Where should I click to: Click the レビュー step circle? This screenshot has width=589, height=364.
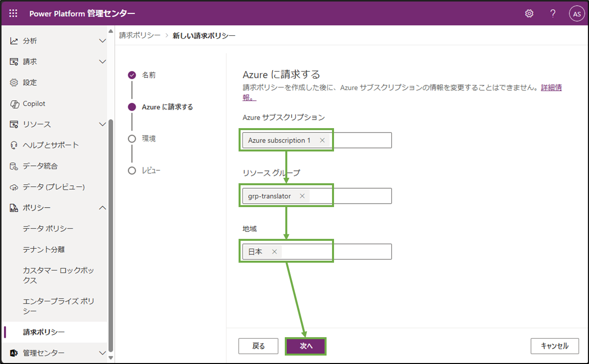click(x=132, y=171)
